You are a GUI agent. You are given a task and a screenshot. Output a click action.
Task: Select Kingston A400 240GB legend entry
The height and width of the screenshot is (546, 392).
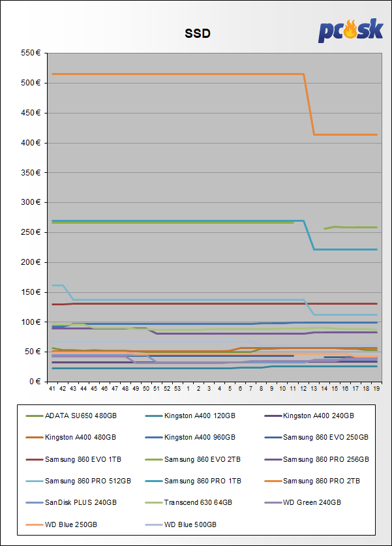coord(309,416)
